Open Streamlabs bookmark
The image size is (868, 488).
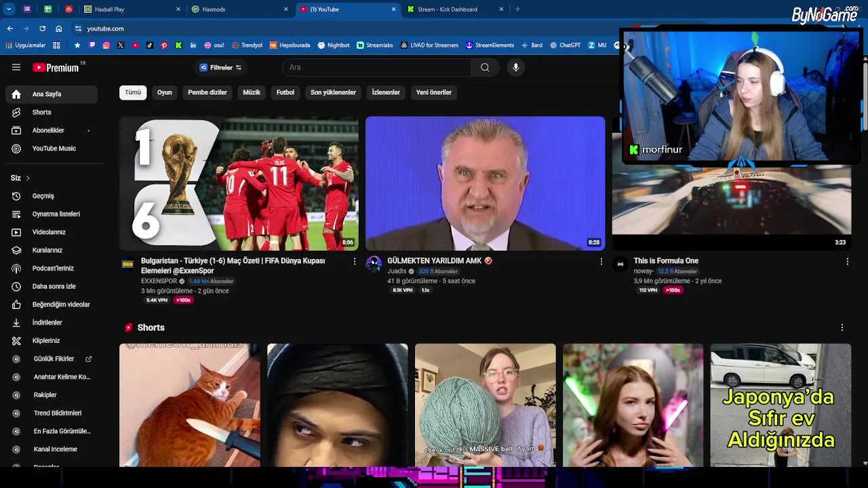click(375, 45)
